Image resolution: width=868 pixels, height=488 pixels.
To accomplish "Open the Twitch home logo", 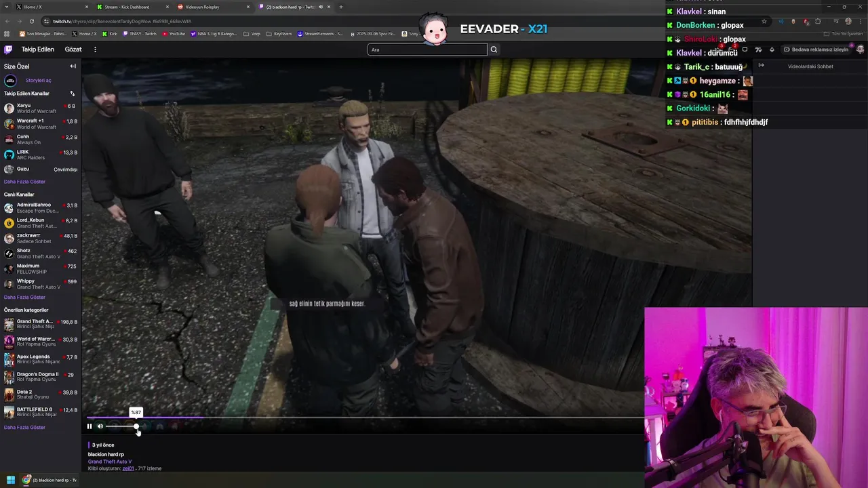I will (x=8, y=49).
